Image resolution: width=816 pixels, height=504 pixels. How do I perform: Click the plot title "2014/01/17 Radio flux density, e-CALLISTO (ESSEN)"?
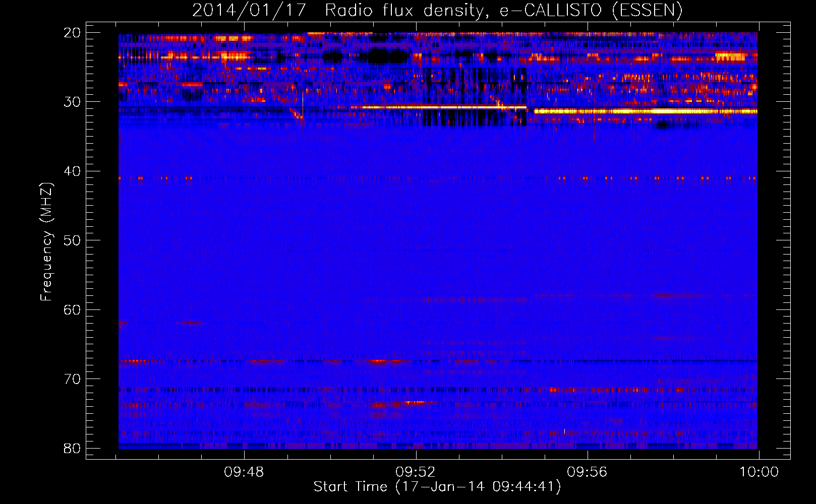tap(437, 10)
